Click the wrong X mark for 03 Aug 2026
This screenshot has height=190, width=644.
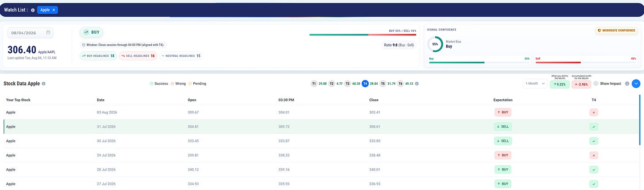[594, 112]
